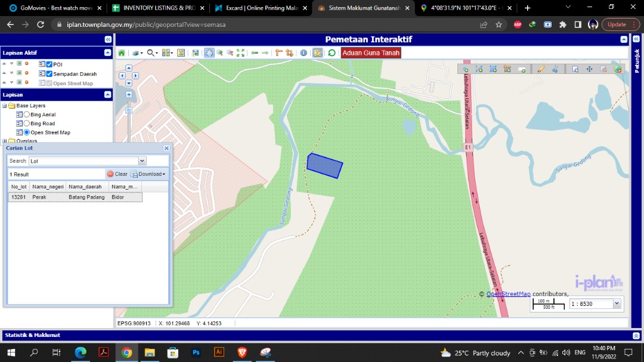Click the zoom to full extent icon
The image size is (644, 362).
240,53
